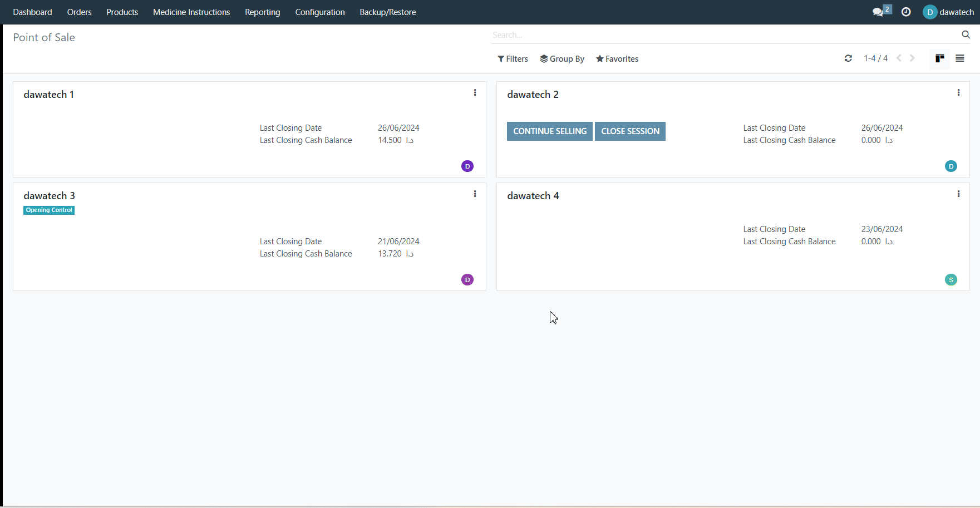Screen dimensions: 980x508
Task: Go to next page arrow
Action: coord(913,58)
